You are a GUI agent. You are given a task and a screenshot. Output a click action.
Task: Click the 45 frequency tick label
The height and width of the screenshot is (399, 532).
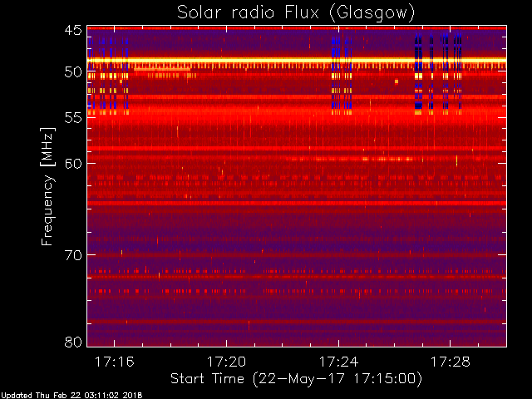(73, 31)
